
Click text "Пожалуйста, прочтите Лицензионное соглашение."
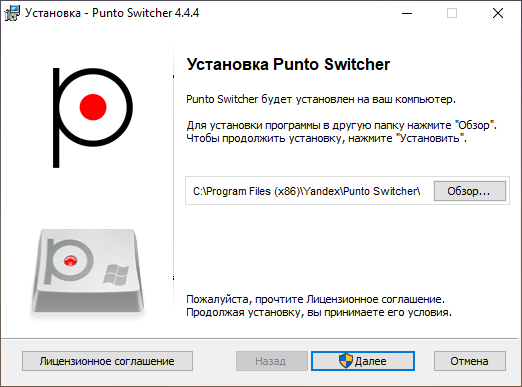coord(315,299)
